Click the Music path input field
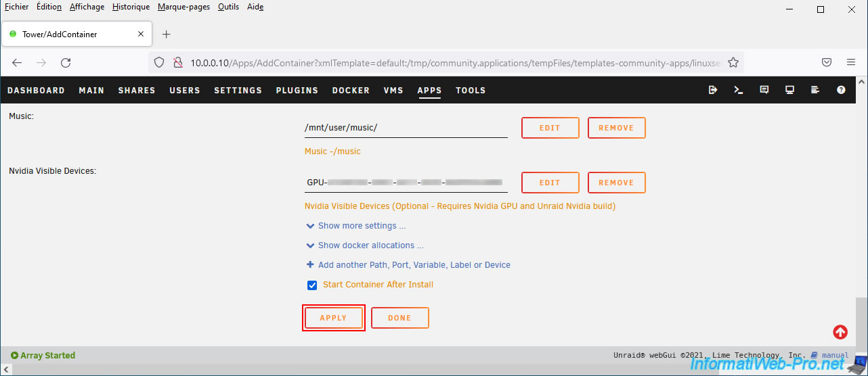The height and width of the screenshot is (376, 868). pos(406,128)
